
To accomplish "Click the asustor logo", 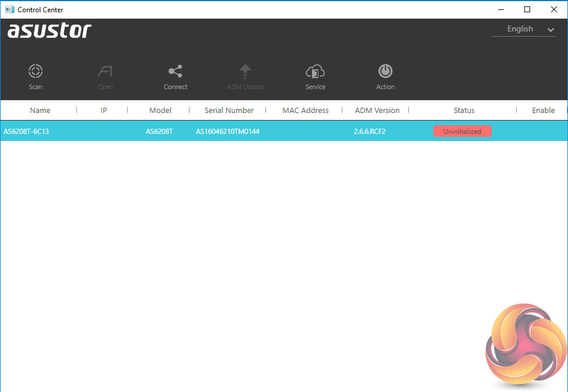I will [x=49, y=31].
